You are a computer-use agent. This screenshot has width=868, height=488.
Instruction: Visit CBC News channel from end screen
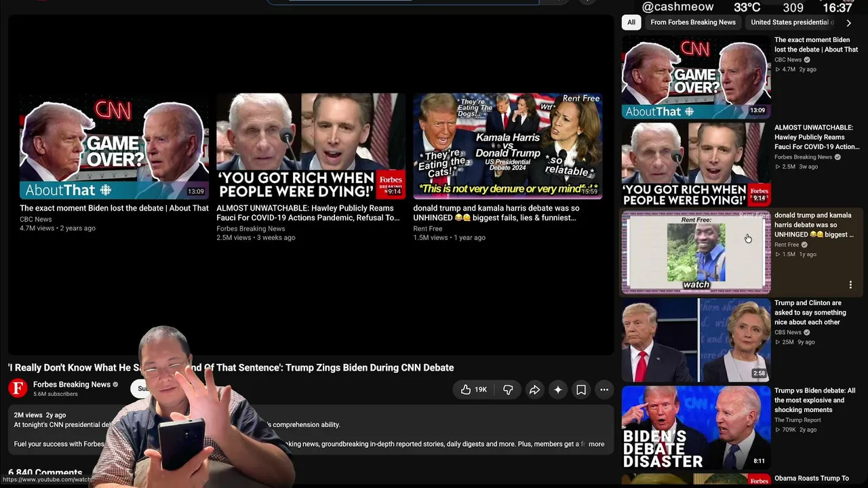[x=35, y=220]
